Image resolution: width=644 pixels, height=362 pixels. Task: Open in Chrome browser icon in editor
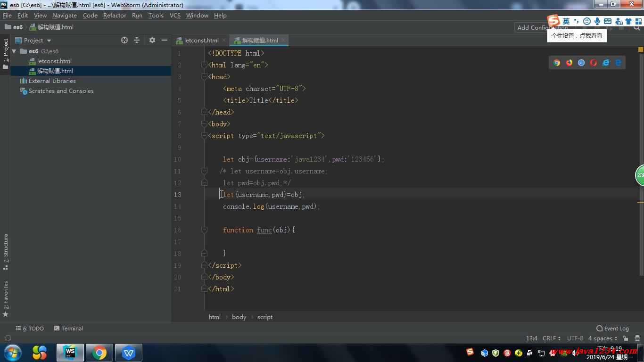(x=557, y=62)
